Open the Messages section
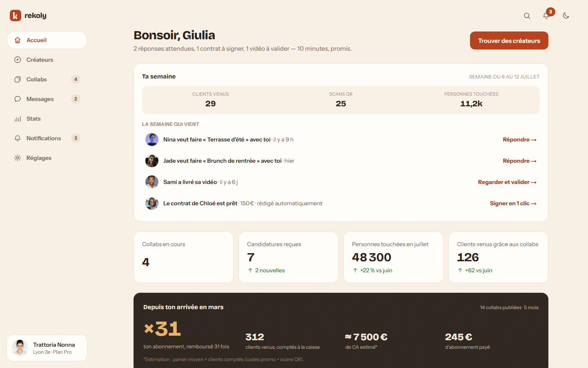Viewport: 588px width, 368px height. pyautogui.click(x=47, y=99)
